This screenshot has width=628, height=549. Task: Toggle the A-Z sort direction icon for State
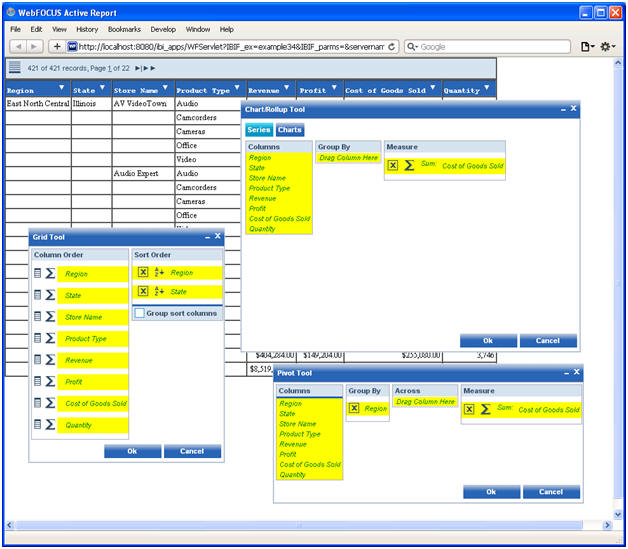click(159, 292)
